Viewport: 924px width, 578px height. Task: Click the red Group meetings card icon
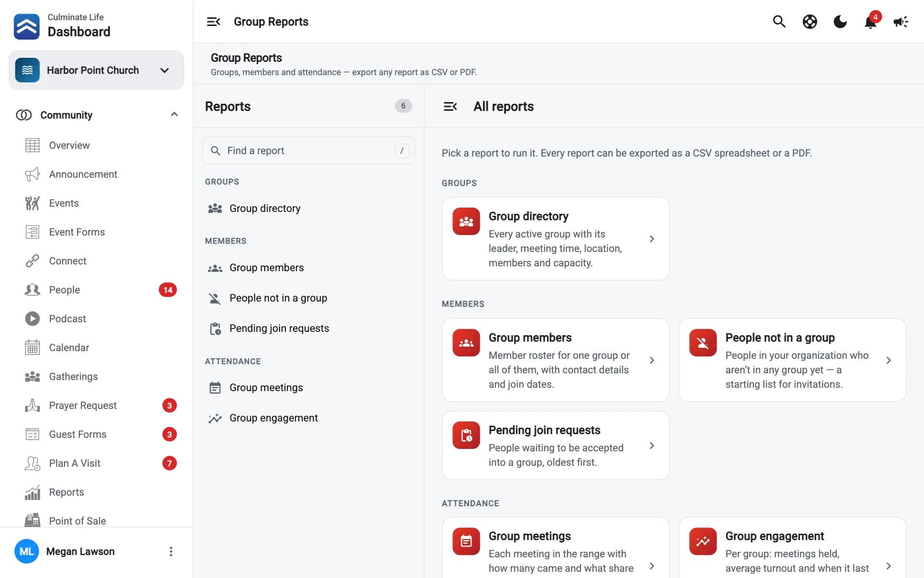[466, 541]
